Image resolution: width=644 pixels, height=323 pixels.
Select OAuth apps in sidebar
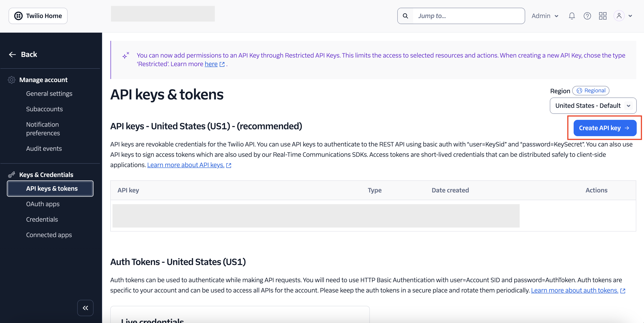[43, 204]
